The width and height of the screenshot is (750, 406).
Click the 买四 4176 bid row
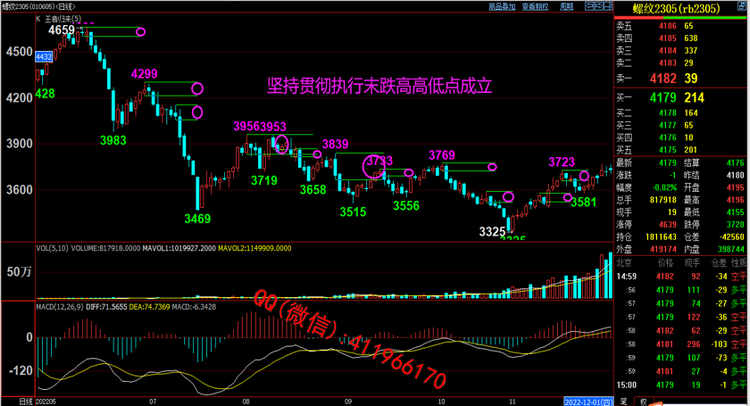681,138
